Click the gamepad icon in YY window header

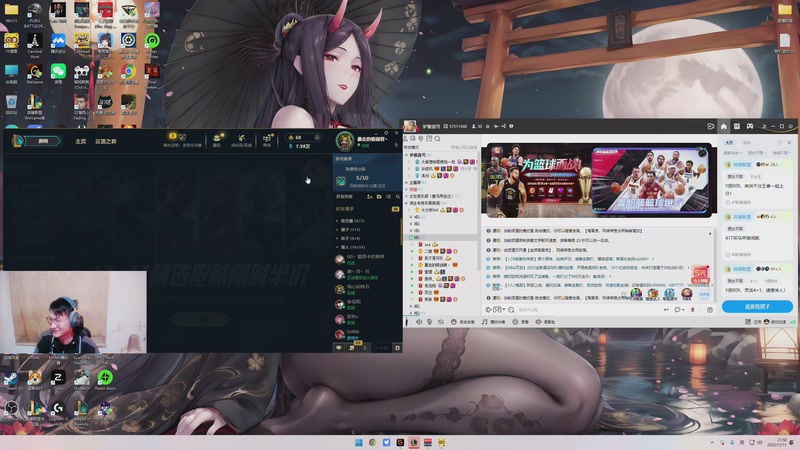[750, 126]
